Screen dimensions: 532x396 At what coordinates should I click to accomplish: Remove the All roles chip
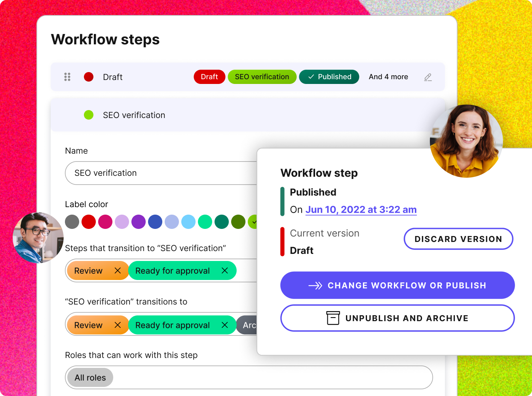89,377
